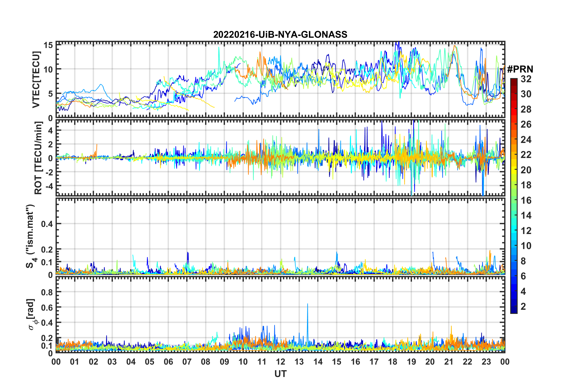Click the 2 label on the PRN colorbar

(523, 307)
